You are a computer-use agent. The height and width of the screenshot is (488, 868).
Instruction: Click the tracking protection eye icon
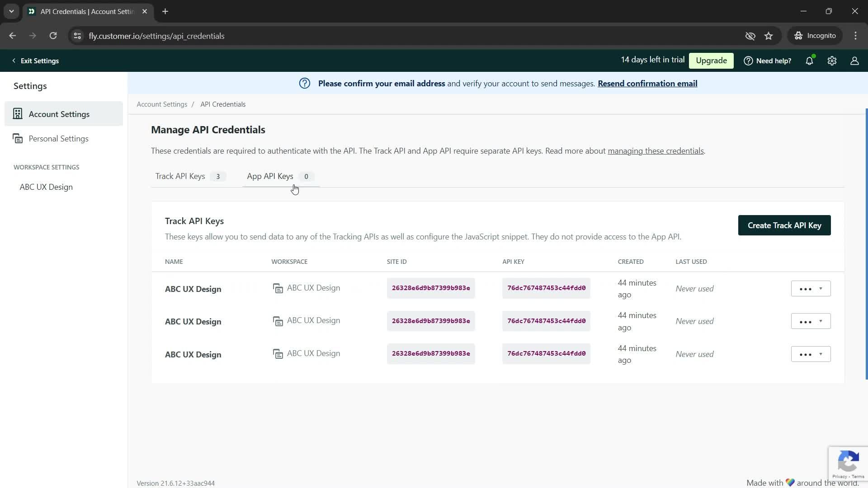(750, 36)
